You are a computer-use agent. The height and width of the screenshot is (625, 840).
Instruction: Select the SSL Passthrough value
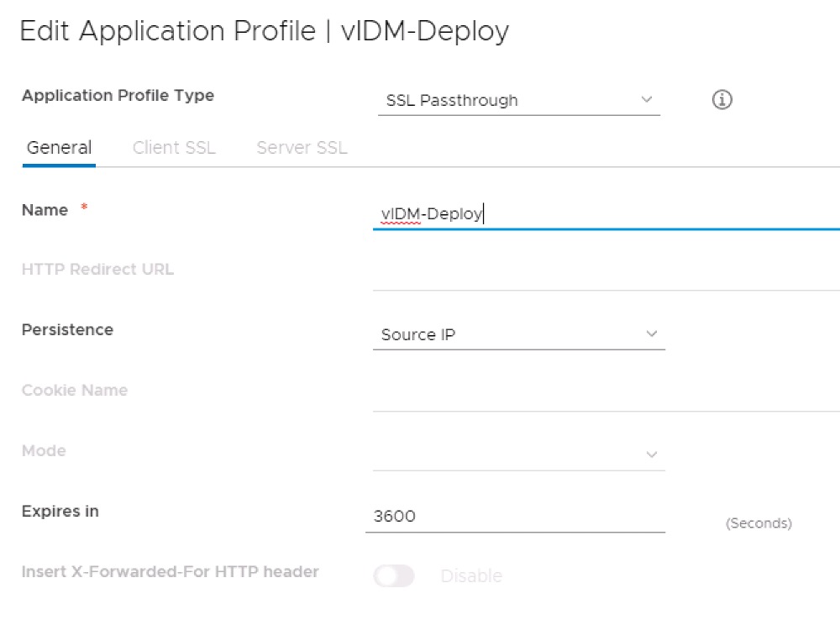[453, 100]
